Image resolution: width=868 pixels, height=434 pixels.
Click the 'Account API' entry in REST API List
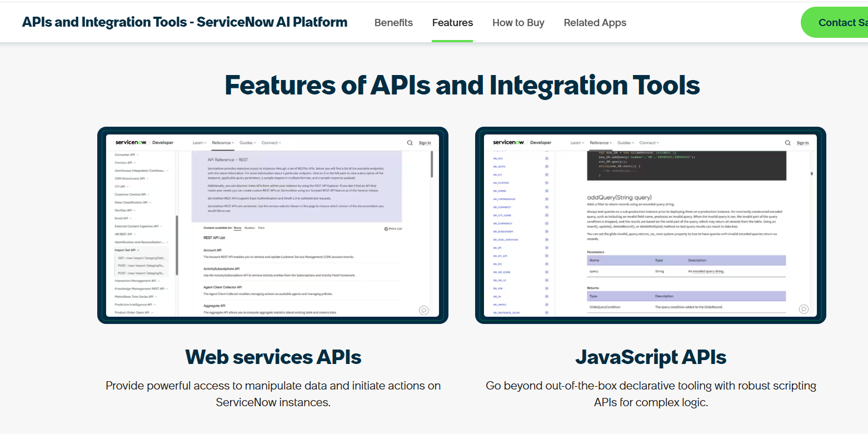coord(213,250)
